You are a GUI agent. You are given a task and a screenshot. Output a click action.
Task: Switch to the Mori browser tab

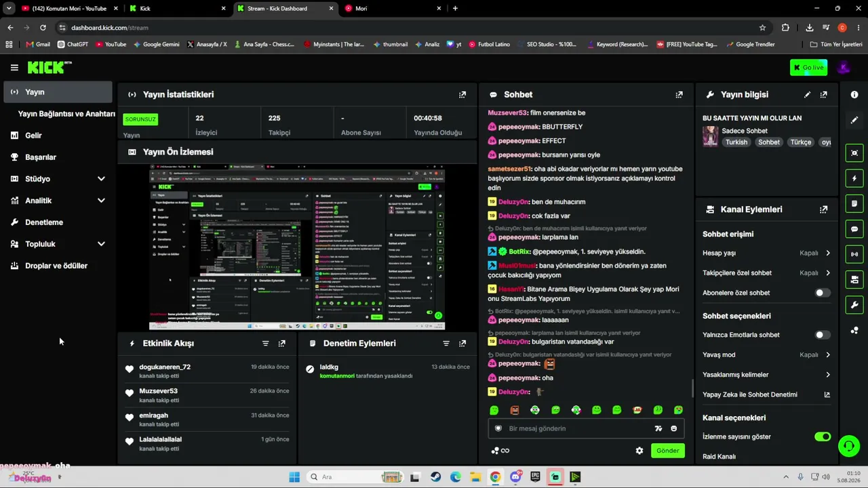pyautogui.click(x=393, y=9)
